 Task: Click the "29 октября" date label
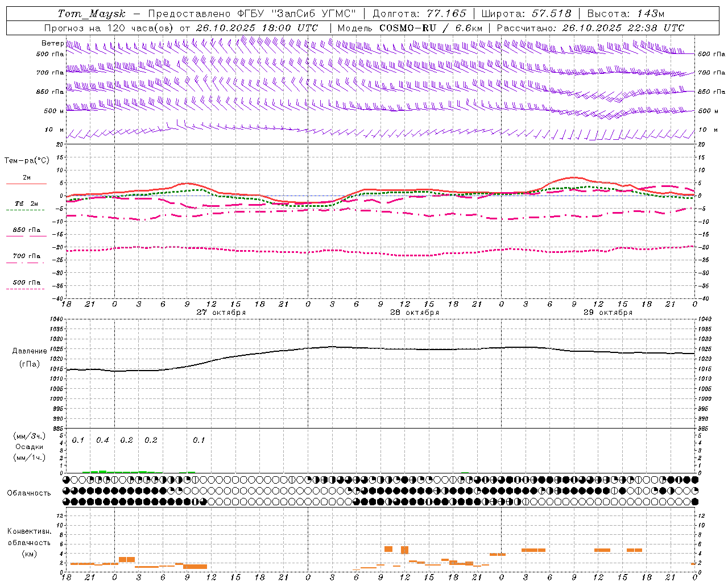(608, 313)
